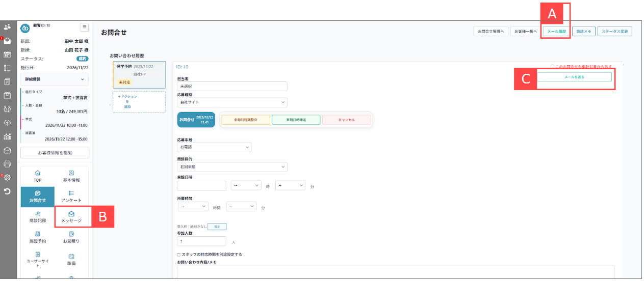This screenshot has height=281, width=644.
Task: Open the 応募経路 dropdown showing 自社サイト
Action: [232, 102]
